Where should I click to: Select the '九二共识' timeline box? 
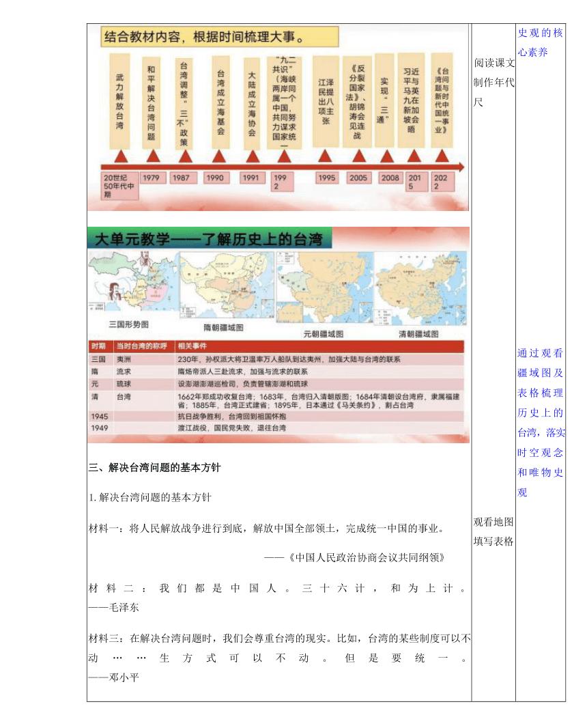(285, 102)
